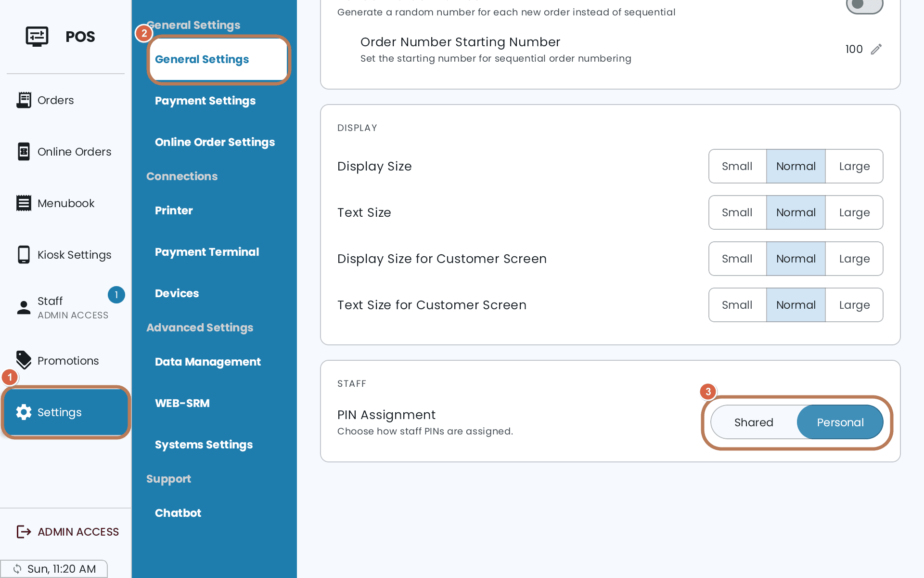Screen dimensions: 924x578
Task: Choose Large for Text Size for Customer Screen
Action: coord(854,305)
